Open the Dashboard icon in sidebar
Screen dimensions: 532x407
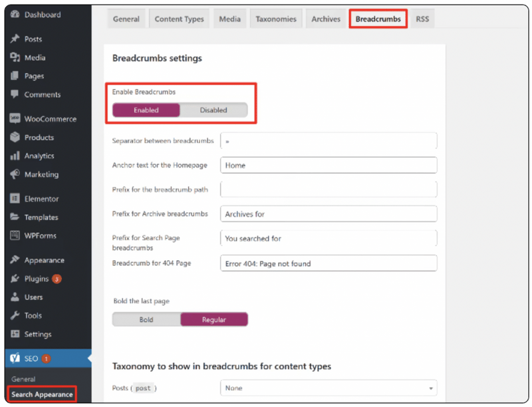click(15, 14)
